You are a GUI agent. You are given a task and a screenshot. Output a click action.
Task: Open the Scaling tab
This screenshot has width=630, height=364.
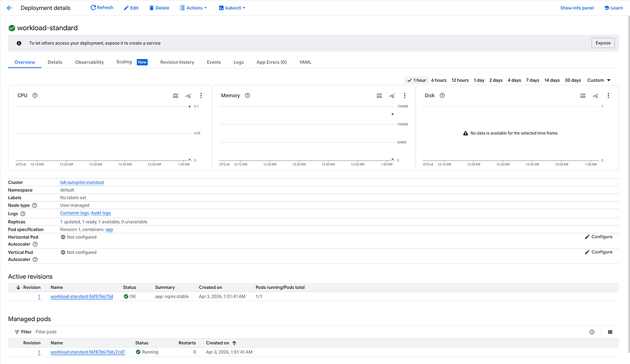pos(132,62)
